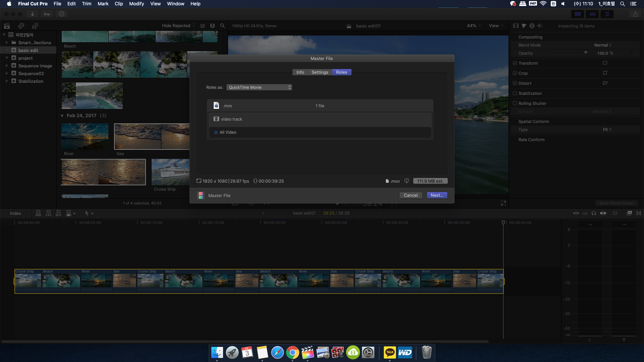Enable the Rolling Shutter checkbox

[x=515, y=103]
